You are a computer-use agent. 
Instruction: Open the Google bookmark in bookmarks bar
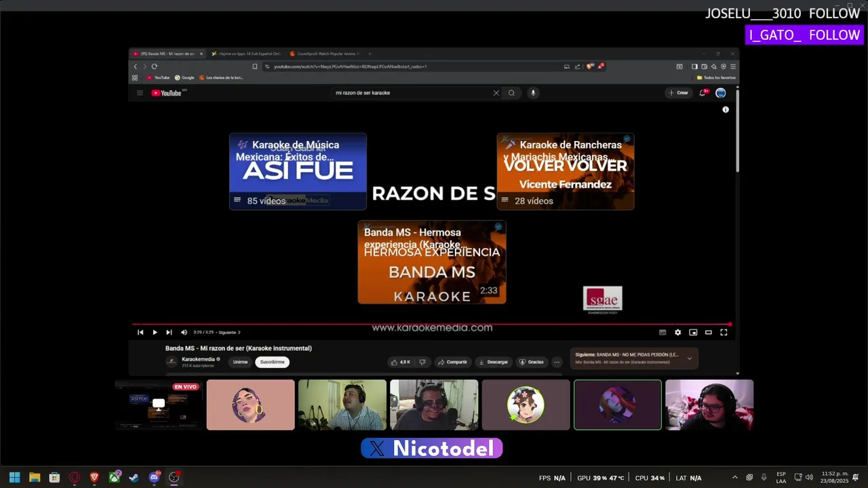pos(184,78)
